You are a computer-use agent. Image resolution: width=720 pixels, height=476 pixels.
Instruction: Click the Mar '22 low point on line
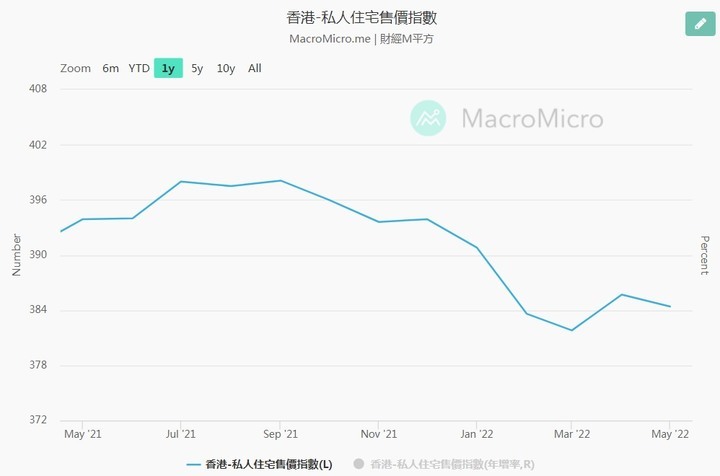(x=572, y=330)
